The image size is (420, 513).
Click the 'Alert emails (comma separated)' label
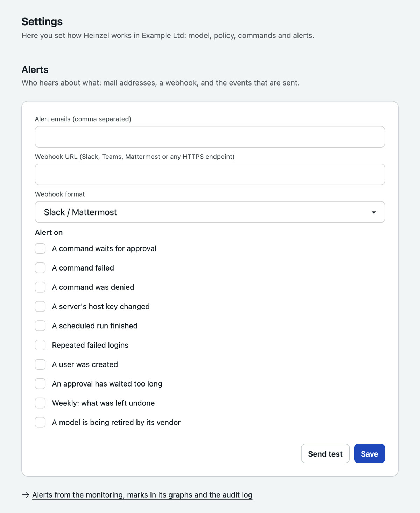pyautogui.click(x=83, y=119)
